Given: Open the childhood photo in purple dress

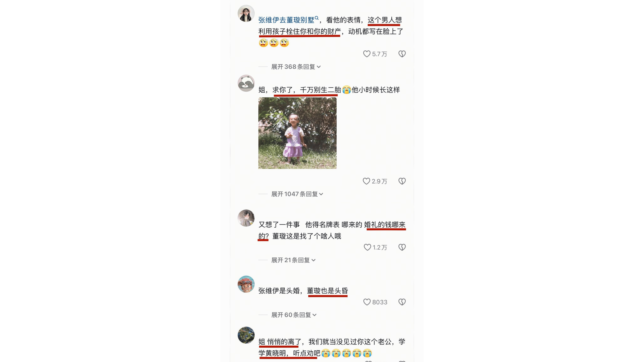Looking at the screenshot, I should tap(297, 133).
